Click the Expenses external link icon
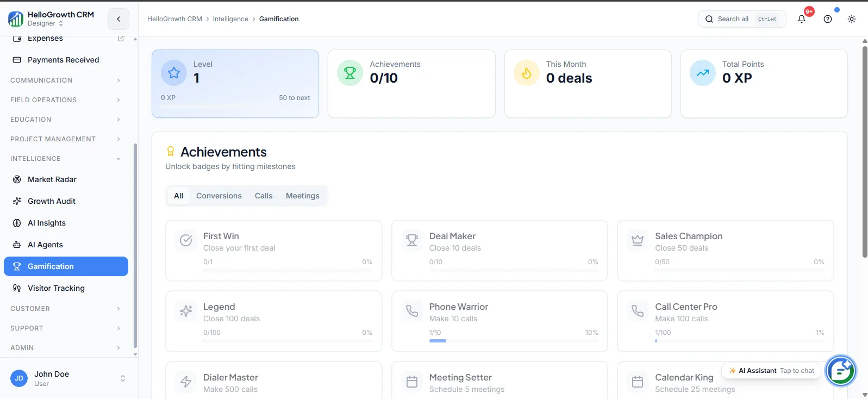This screenshot has width=868, height=399. 121,39
